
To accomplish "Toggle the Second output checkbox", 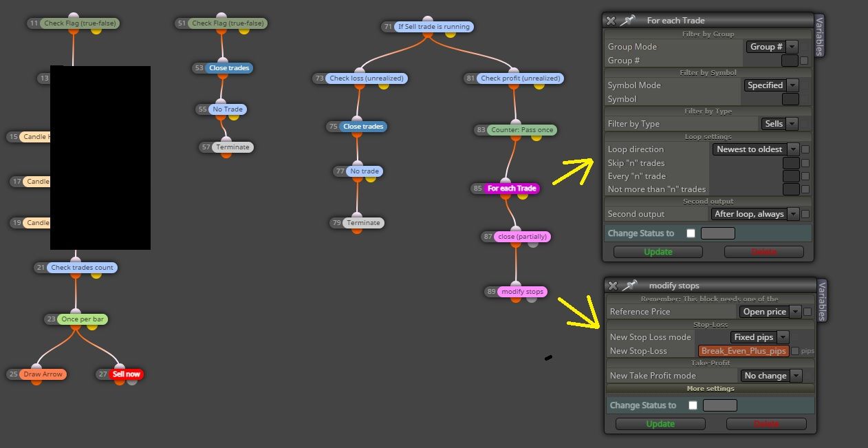I will pos(805,214).
